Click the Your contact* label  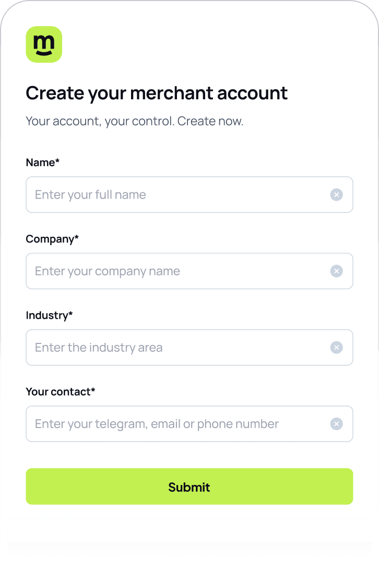coord(61,392)
